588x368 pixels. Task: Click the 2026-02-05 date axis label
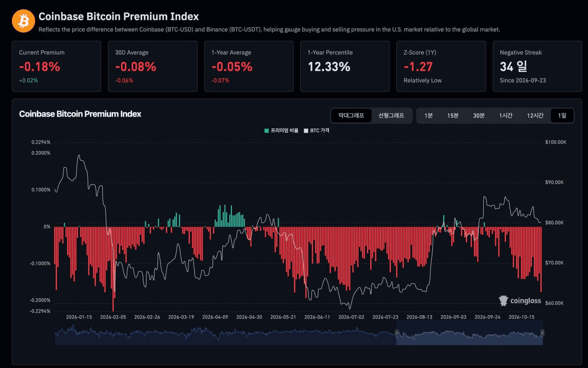point(113,317)
